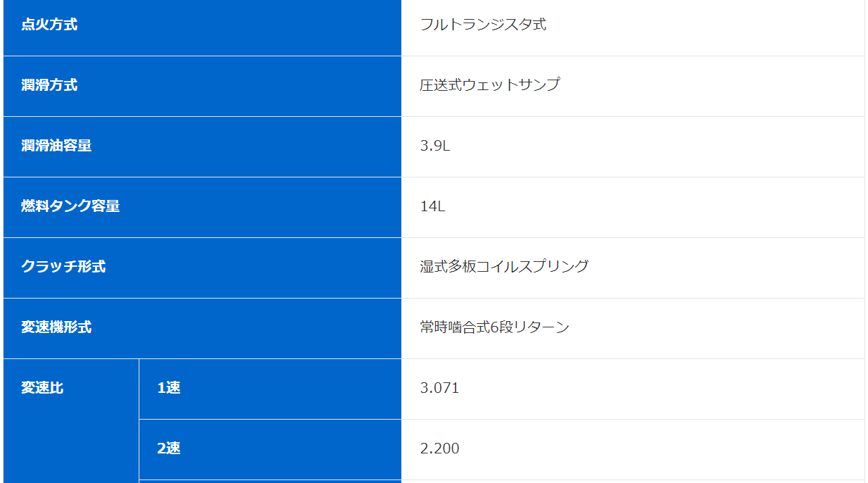Screen dimensions: 868x483
Task: Select the 圧送式ウェットサンプ value cell
Action: pos(633,86)
